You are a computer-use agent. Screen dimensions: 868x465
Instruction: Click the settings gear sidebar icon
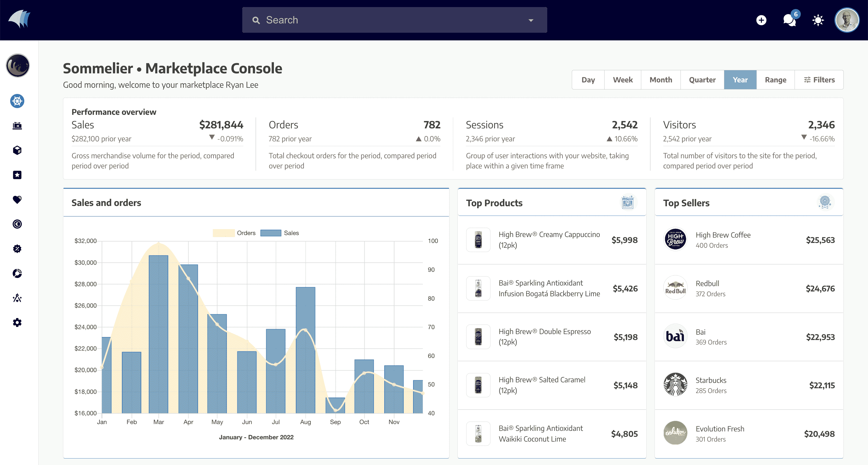[x=17, y=322]
